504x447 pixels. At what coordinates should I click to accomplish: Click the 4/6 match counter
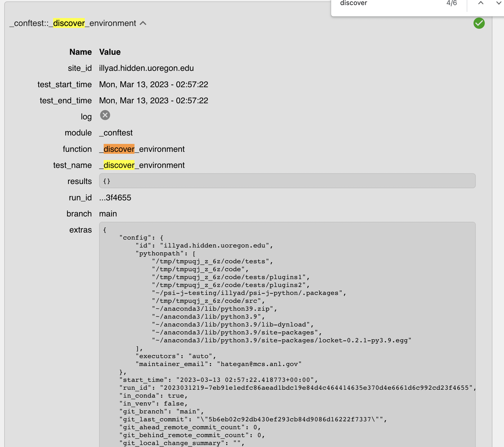(x=451, y=3)
